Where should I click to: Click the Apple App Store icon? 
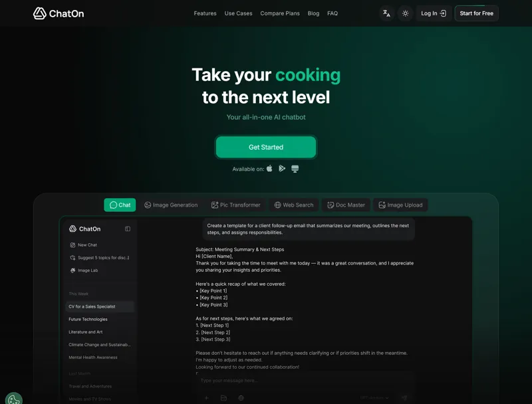[x=269, y=169]
